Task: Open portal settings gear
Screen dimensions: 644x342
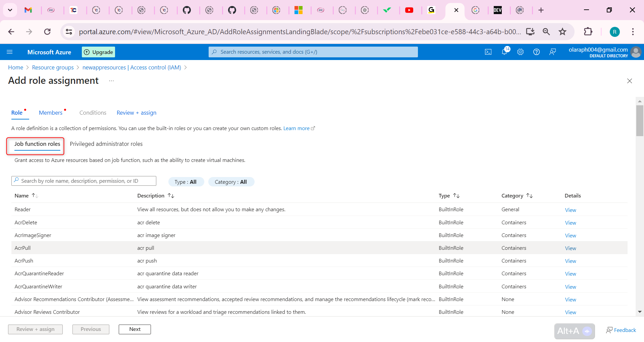Action: 520,52
